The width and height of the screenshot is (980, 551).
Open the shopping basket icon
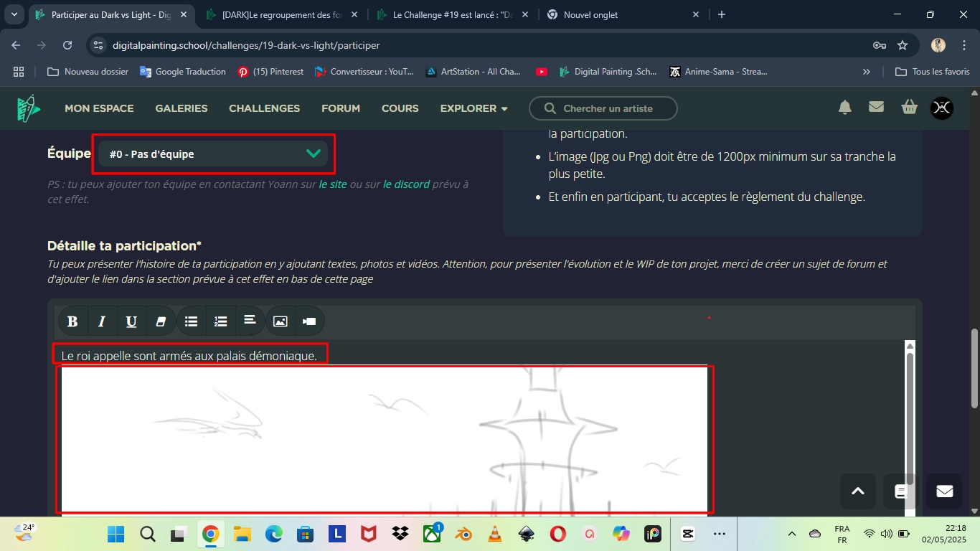click(909, 108)
